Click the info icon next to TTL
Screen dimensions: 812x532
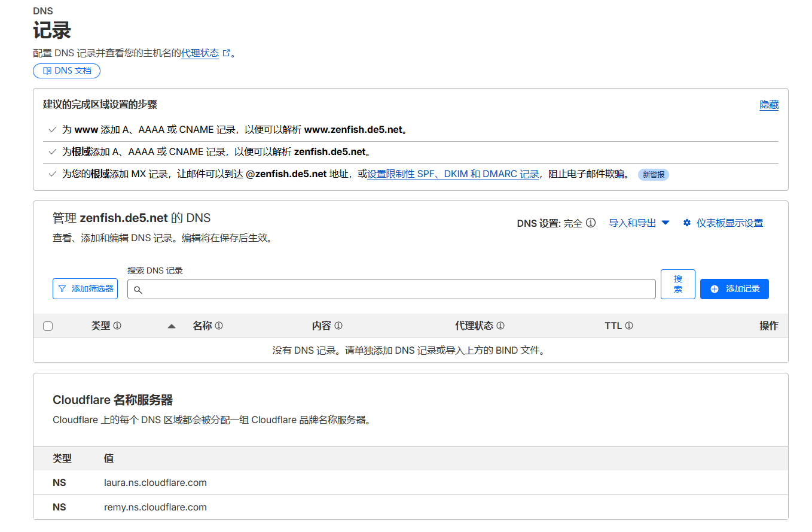pos(629,326)
